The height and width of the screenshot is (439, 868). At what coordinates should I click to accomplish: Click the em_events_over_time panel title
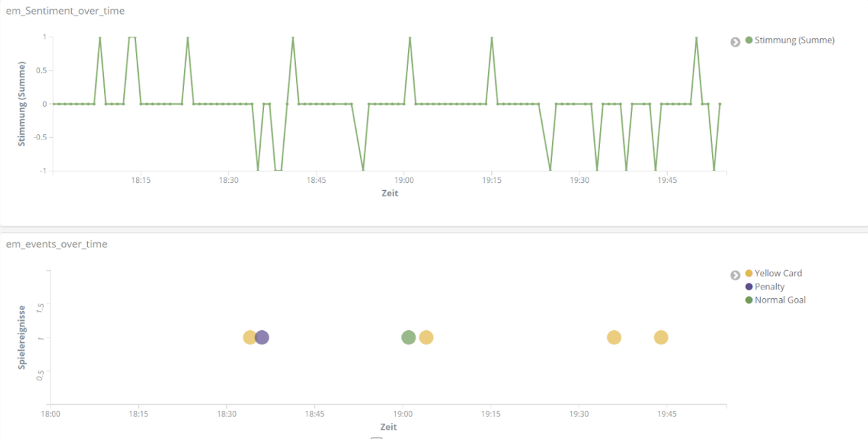coord(57,245)
